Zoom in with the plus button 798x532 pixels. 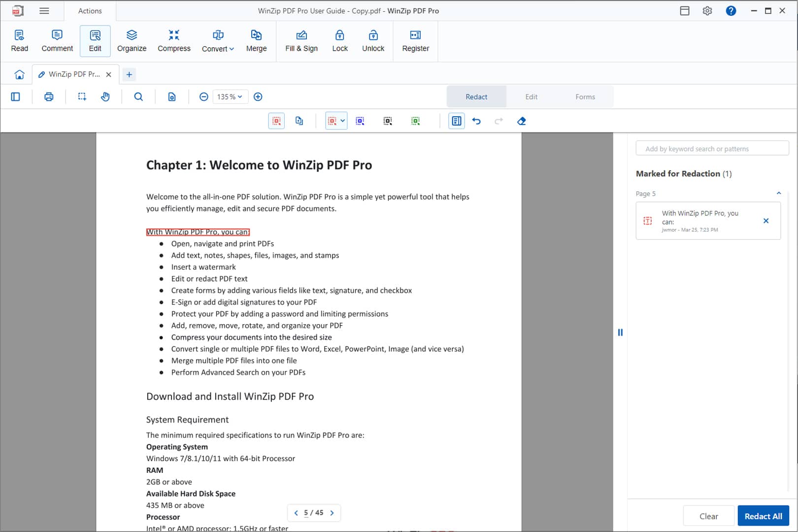[258, 97]
